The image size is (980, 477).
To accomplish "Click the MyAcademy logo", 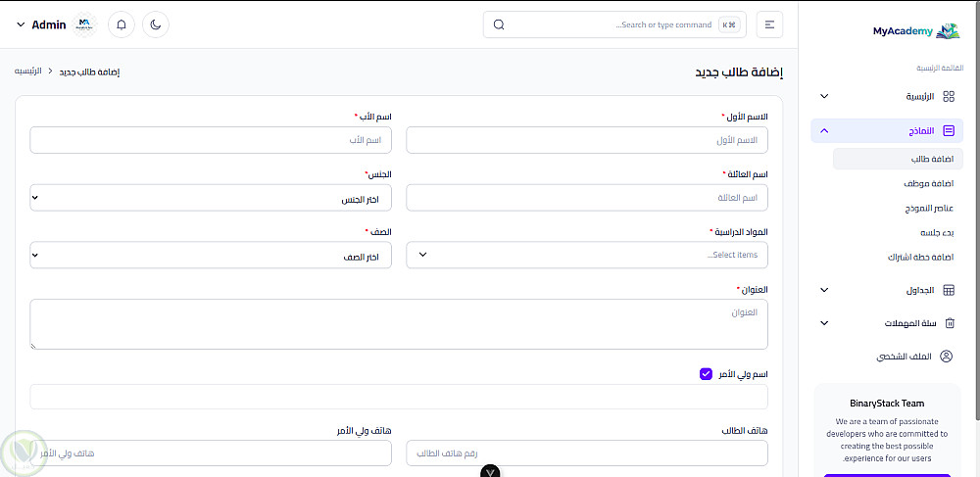I will pos(916,31).
